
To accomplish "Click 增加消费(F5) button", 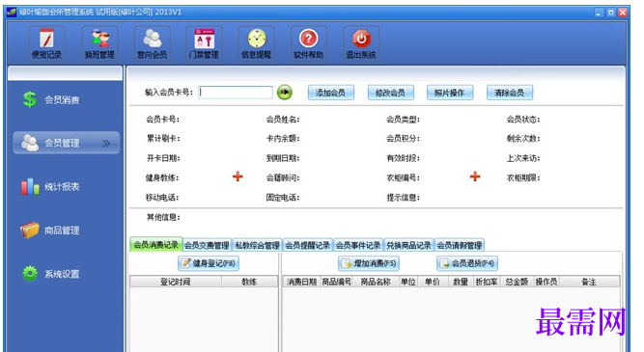I will (x=369, y=263).
